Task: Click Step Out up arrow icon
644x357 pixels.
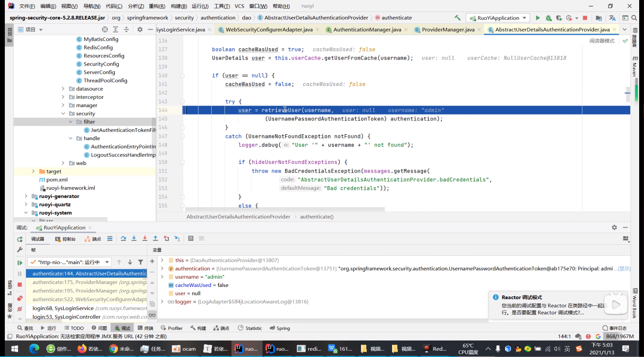Action: [x=156, y=238]
